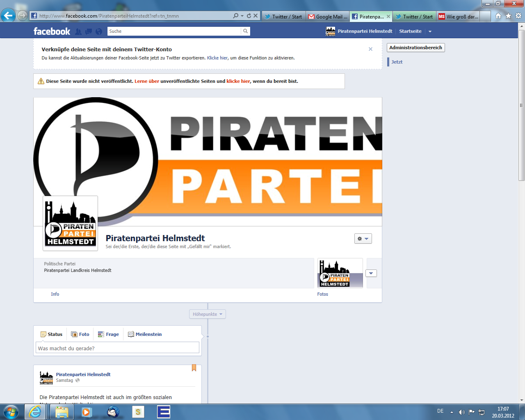This screenshot has width=525, height=420.
Task: Select the Foto tab in composer
Action: click(80, 334)
